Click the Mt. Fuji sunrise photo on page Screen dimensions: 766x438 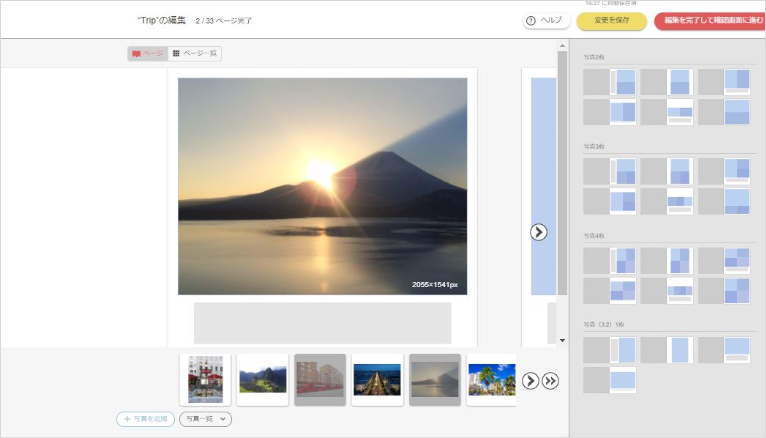click(322, 186)
